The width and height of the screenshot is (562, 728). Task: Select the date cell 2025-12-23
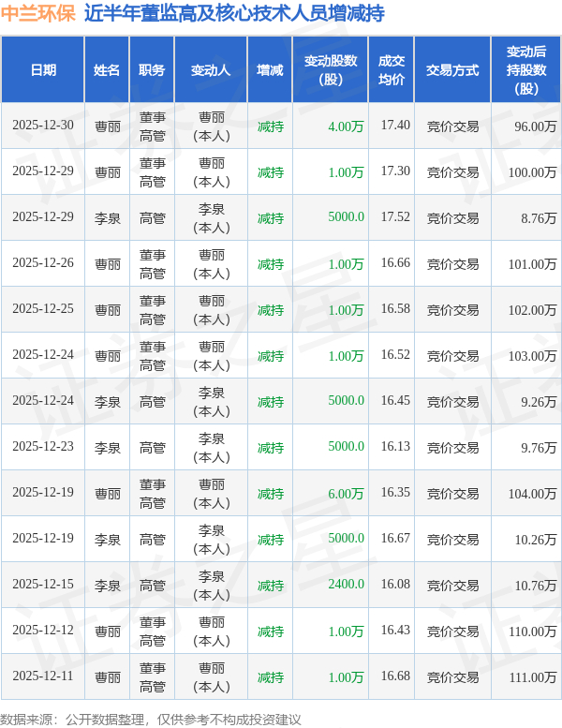pyautogui.click(x=43, y=446)
